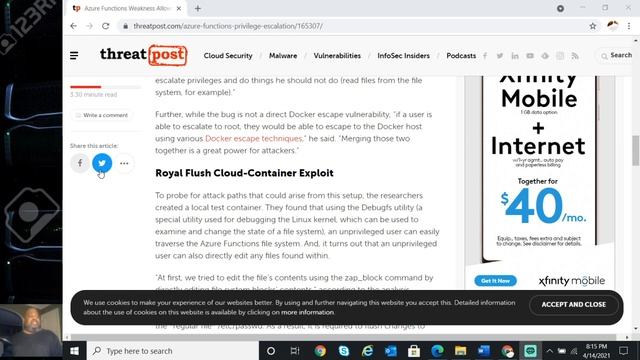Image resolution: width=640 pixels, height=360 pixels.
Task: Reload the current page
Action: (x=106, y=26)
